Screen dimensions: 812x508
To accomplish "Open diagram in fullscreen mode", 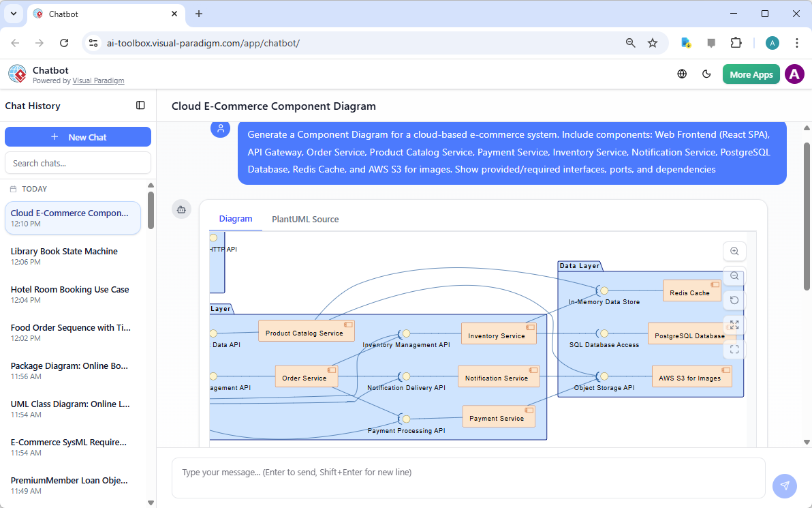I will coord(734,349).
